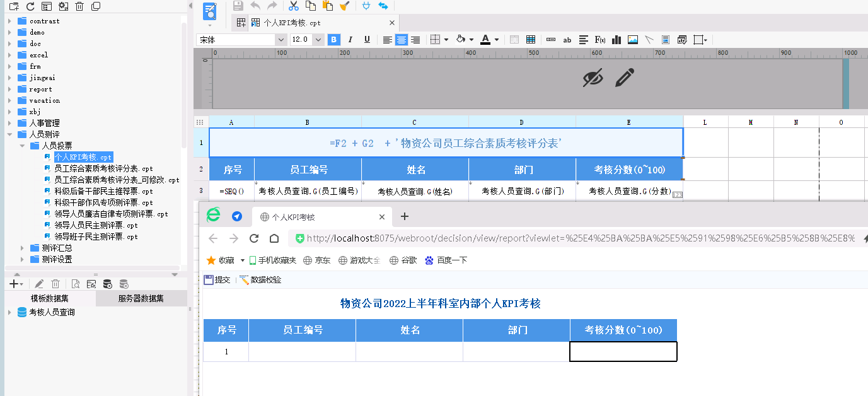This screenshot has width=868, height=396.
Task: Toggle italic formatting button
Action: [350, 40]
